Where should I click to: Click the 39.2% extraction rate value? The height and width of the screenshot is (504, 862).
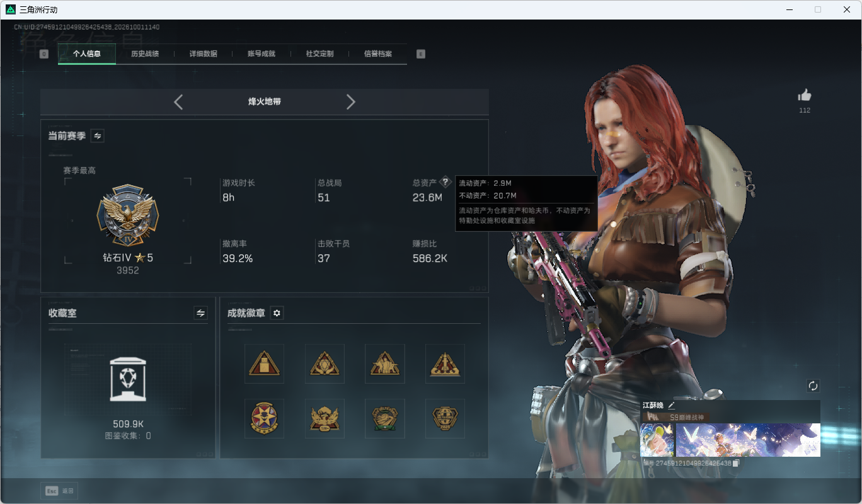pos(238,258)
